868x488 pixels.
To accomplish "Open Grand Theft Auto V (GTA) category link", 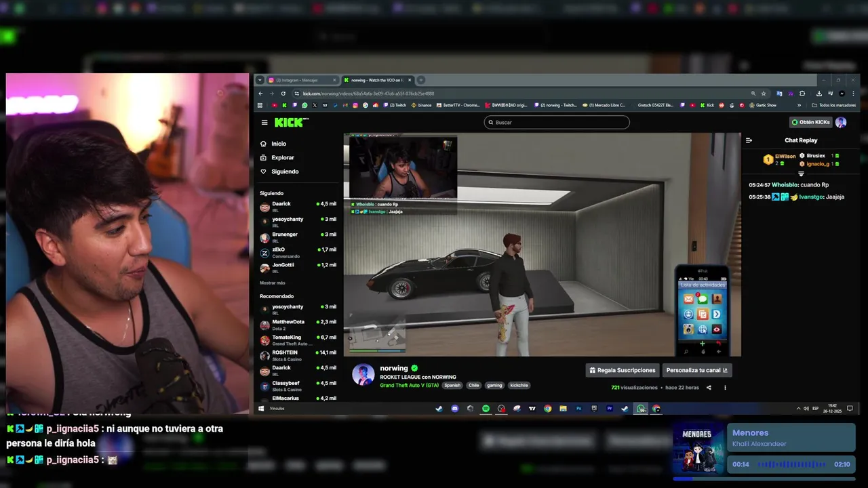I will click(x=409, y=385).
